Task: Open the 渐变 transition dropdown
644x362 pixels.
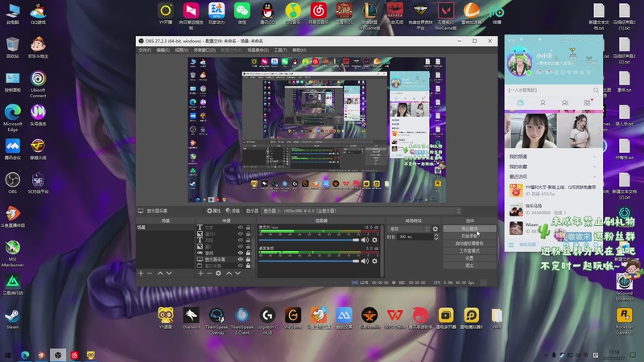Action: pyautogui.click(x=409, y=229)
